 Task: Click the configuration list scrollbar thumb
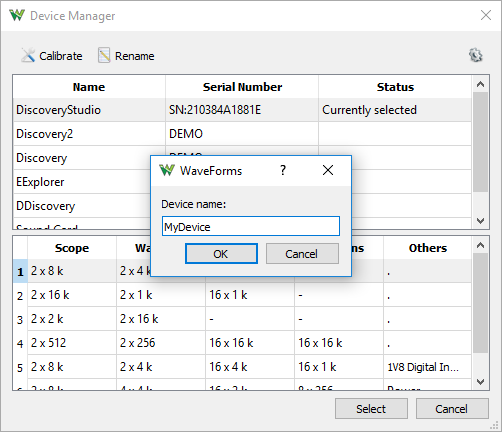click(x=480, y=303)
